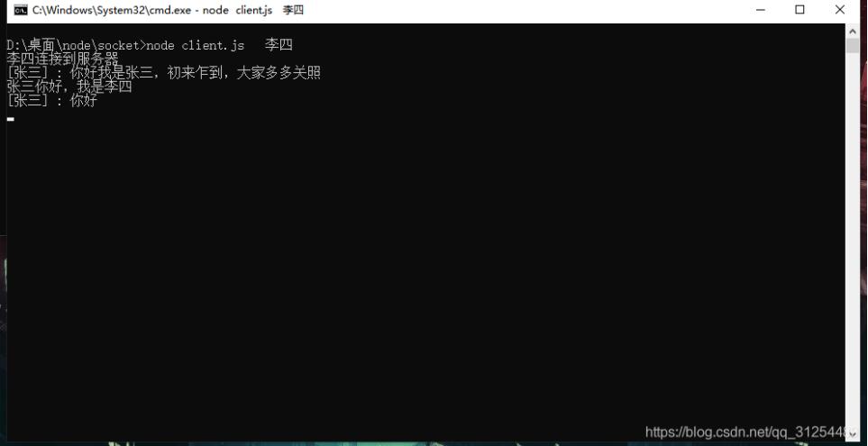Click the line '张三你好,我是李四'

(x=69, y=86)
